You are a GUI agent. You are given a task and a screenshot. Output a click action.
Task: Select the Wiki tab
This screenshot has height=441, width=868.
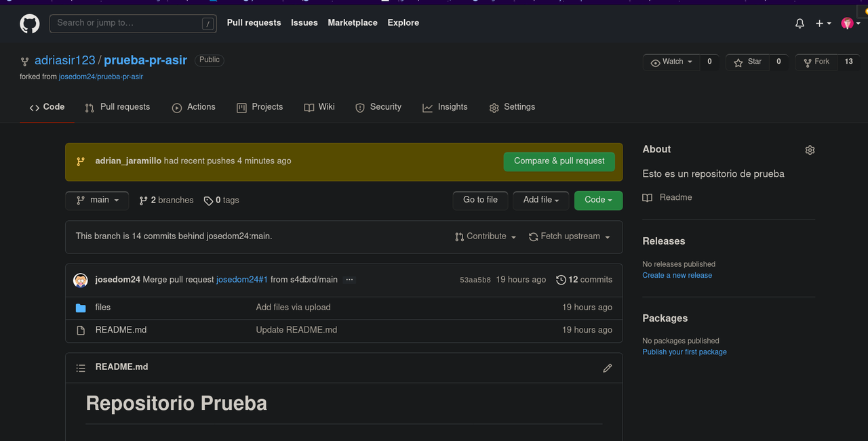pos(319,107)
